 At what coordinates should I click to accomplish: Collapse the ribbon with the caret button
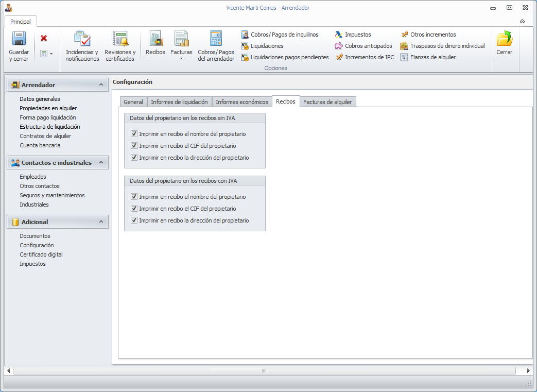point(522,21)
